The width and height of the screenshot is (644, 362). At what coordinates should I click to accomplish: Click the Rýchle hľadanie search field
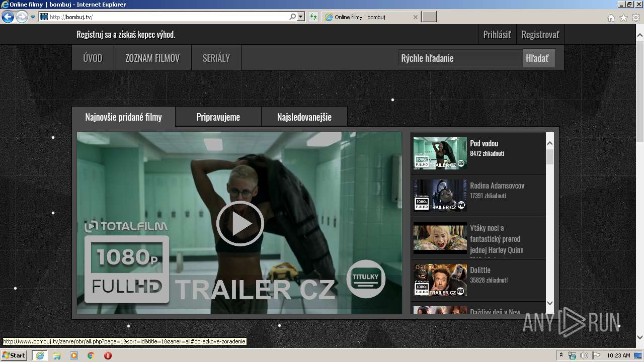pos(460,58)
